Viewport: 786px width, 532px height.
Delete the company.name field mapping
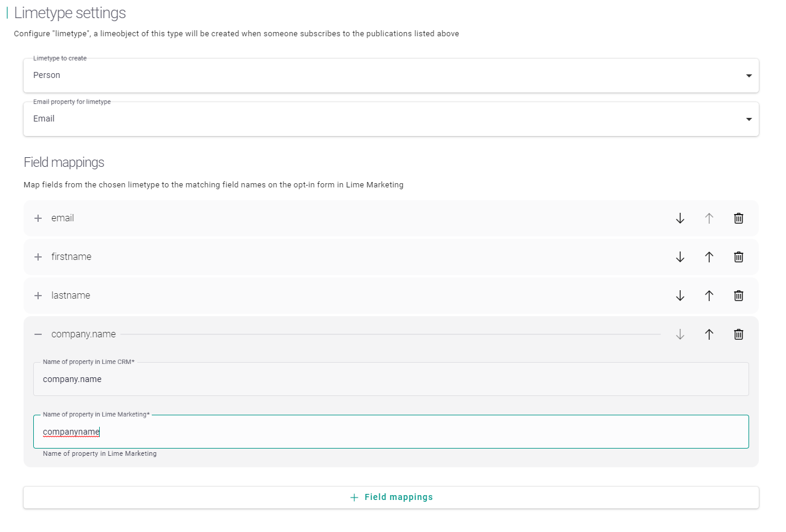coord(738,334)
